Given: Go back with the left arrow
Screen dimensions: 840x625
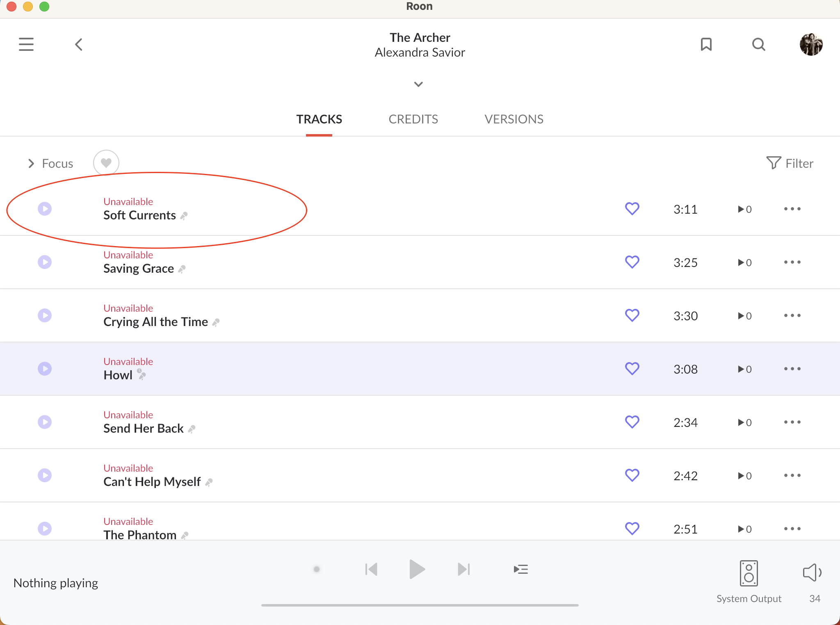Looking at the screenshot, I should tap(79, 44).
